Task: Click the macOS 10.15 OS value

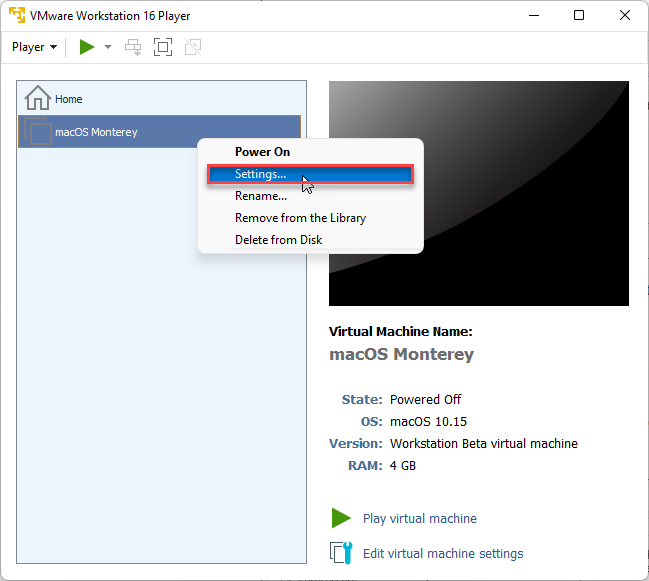Action: coord(428,422)
